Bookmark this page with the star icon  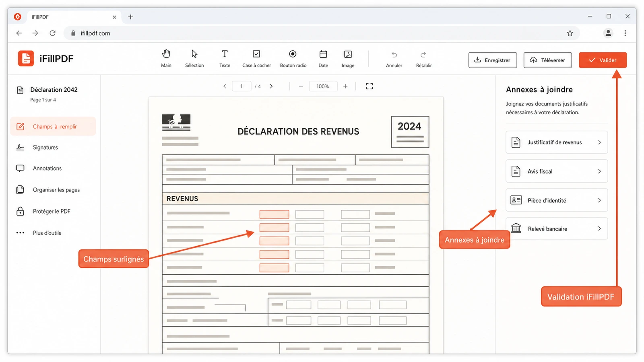570,33
